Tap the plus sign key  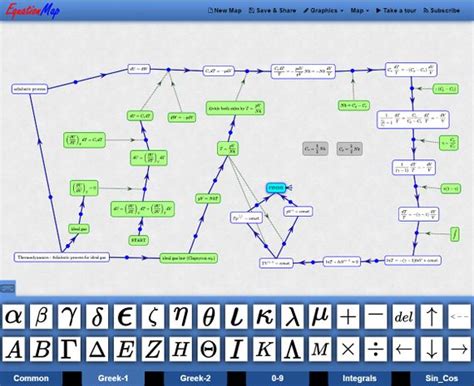[x=348, y=316]
